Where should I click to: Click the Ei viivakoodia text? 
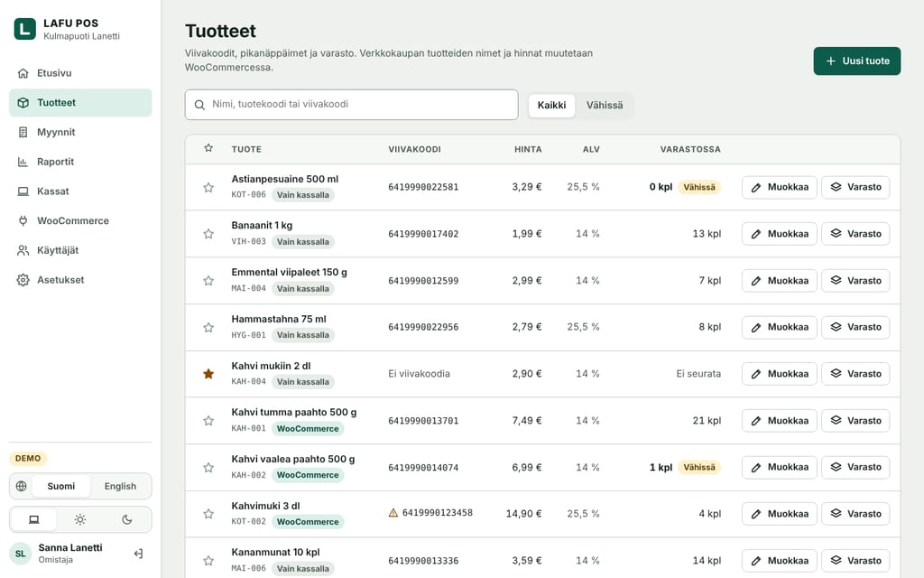click(x=419, y=374)
